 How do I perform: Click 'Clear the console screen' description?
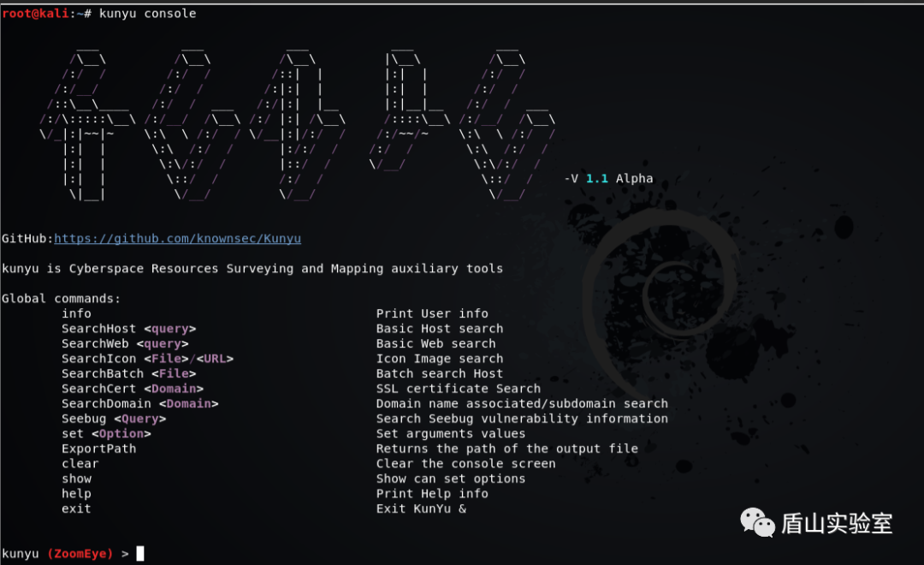pos(465,464)
